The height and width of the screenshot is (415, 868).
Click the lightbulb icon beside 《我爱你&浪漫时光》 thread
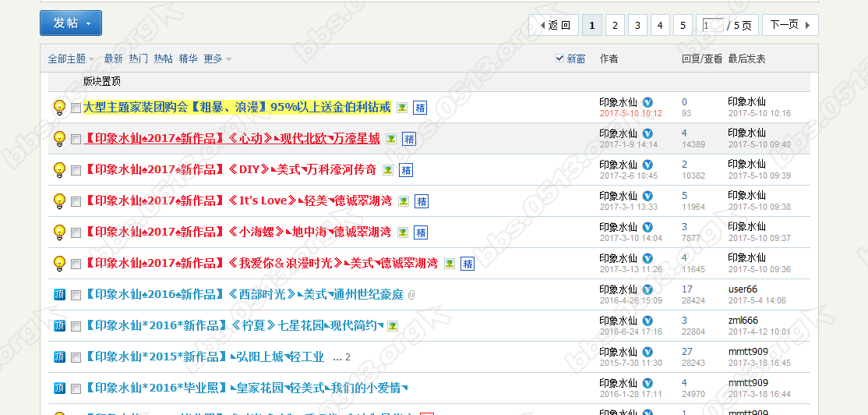pyautogui.click(x=59, y=263)
